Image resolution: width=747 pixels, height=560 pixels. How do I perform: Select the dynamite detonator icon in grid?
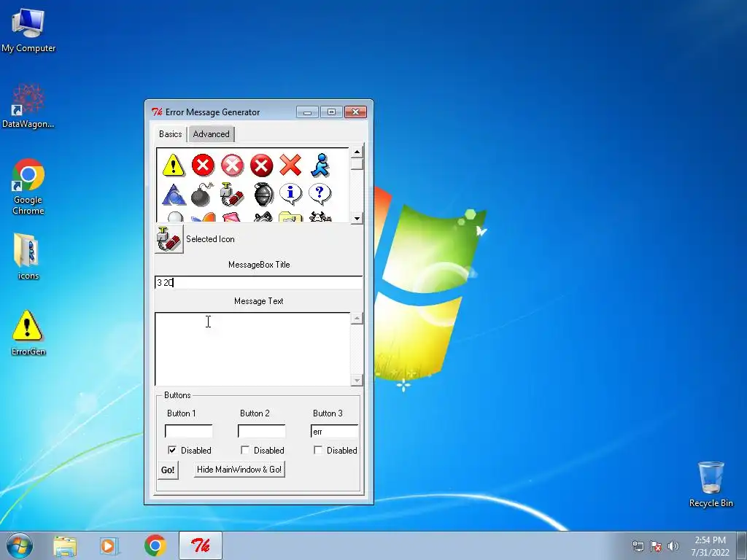pos(232,194)
